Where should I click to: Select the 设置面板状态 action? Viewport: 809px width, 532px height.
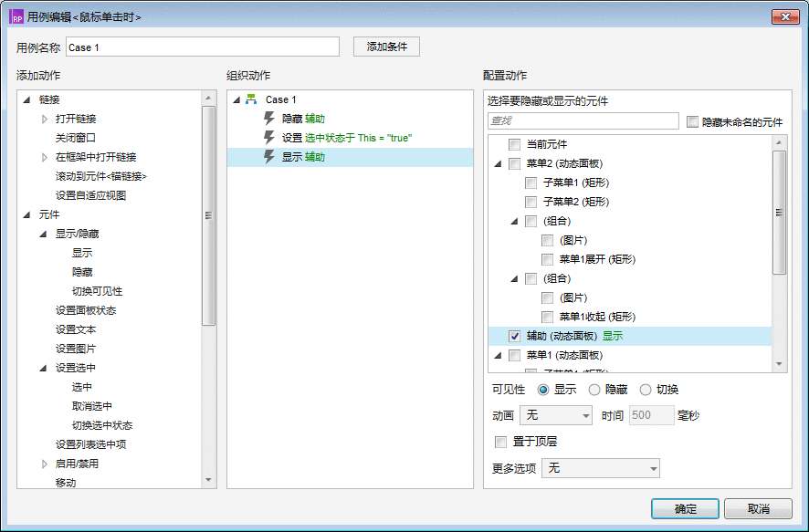point(86,310)
